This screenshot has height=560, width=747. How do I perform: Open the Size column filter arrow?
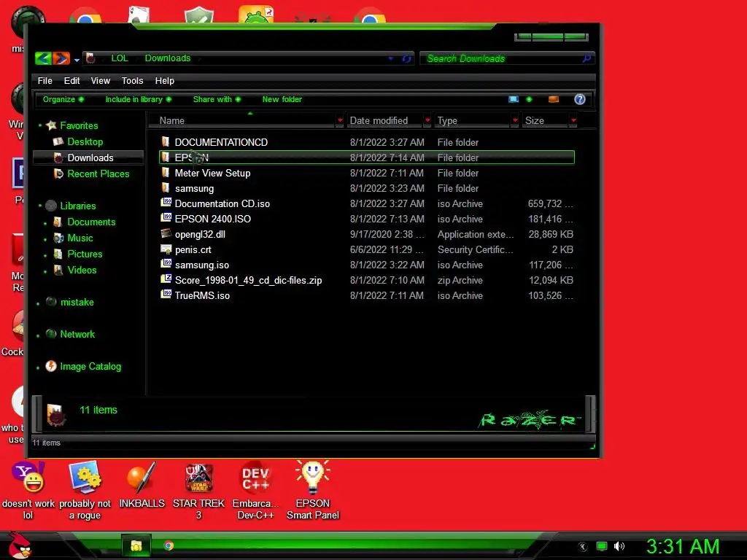point(573,120)
